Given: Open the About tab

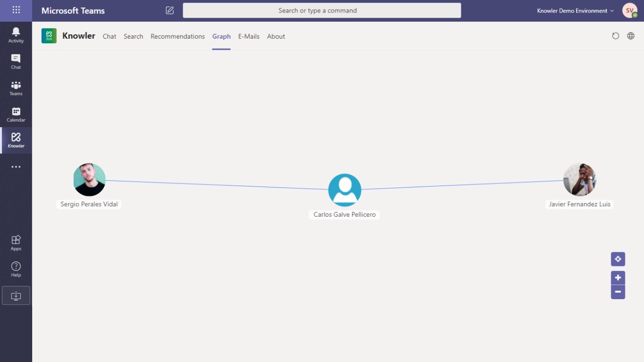Looking at the screenshot, I should pos(276,36).
